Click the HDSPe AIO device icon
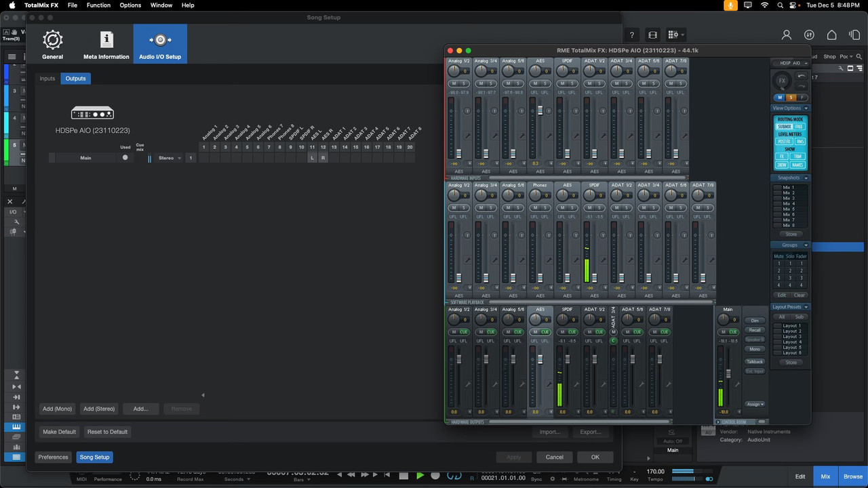 tap(92, 113)
